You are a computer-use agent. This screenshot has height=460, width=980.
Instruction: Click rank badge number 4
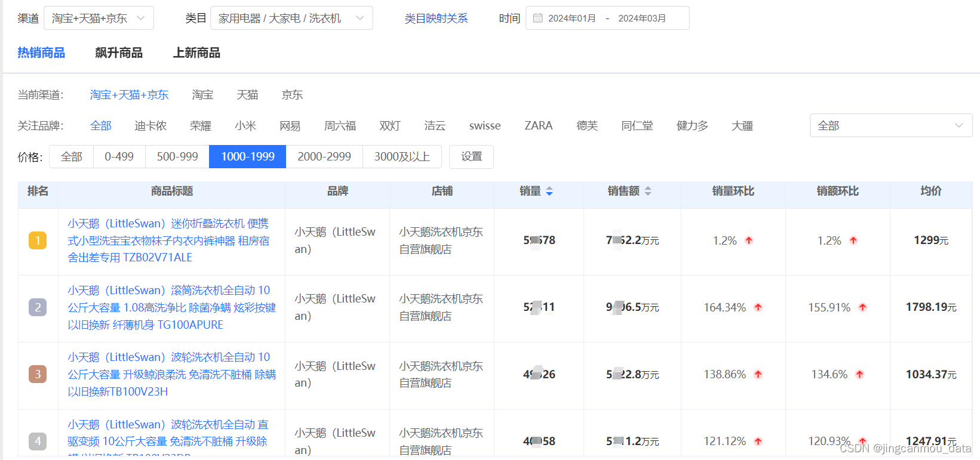click(38, 442)
